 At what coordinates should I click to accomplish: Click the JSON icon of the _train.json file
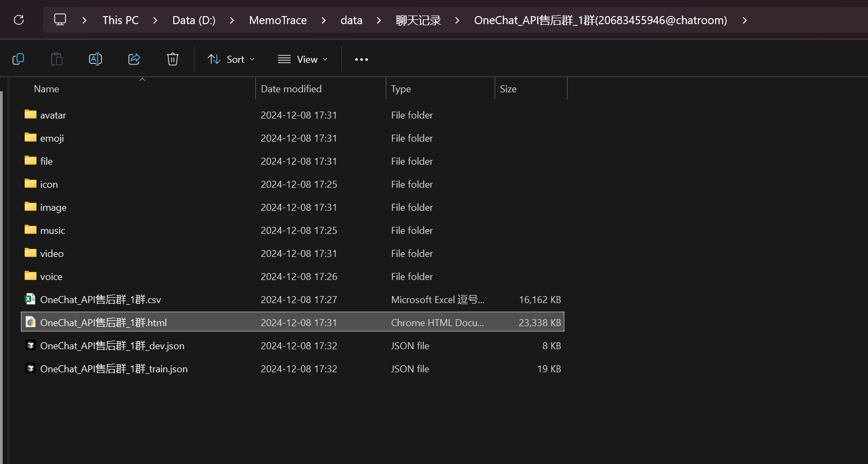pyautogui.click(x=31, y=369)
